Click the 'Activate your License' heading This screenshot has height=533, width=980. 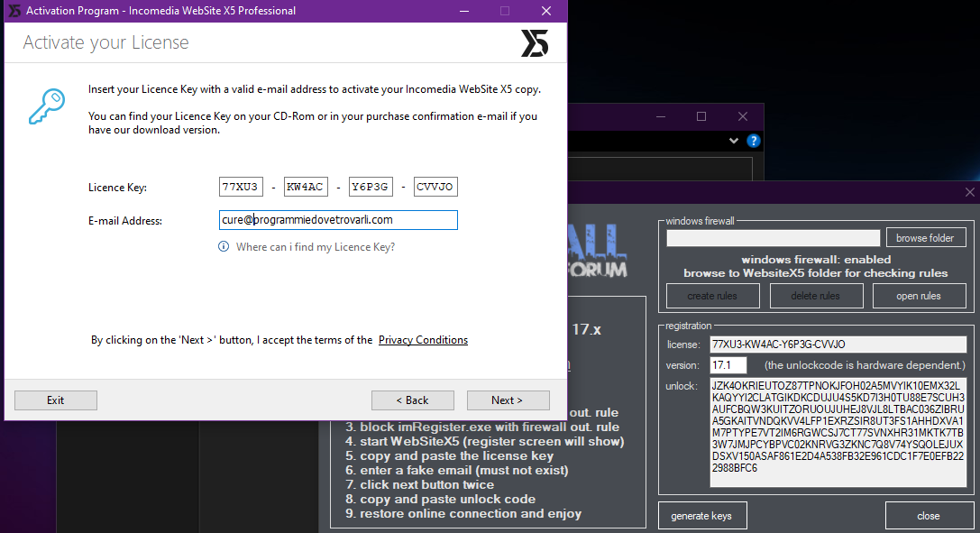(105, 42)
